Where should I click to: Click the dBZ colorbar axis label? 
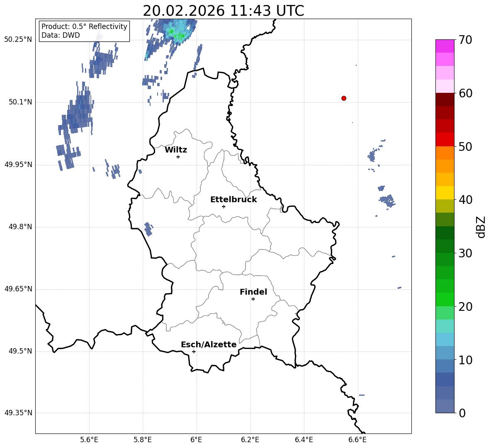coord(480,227)
